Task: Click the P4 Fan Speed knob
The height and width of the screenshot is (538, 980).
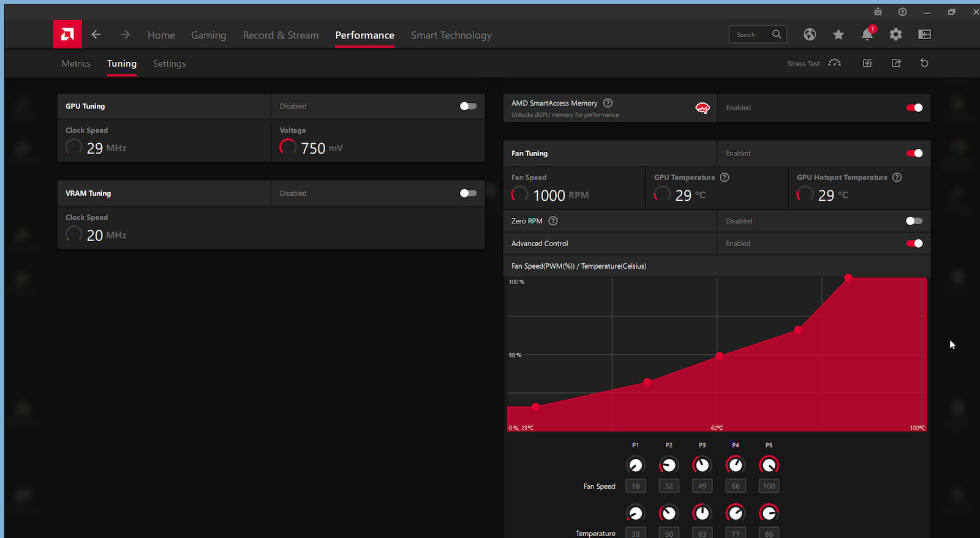Action: click(736, 465)
